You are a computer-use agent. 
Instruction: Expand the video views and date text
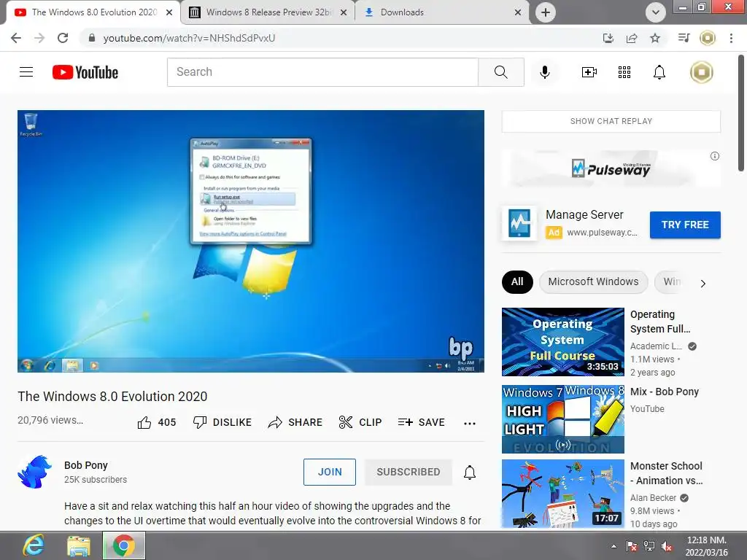point(50,421)
